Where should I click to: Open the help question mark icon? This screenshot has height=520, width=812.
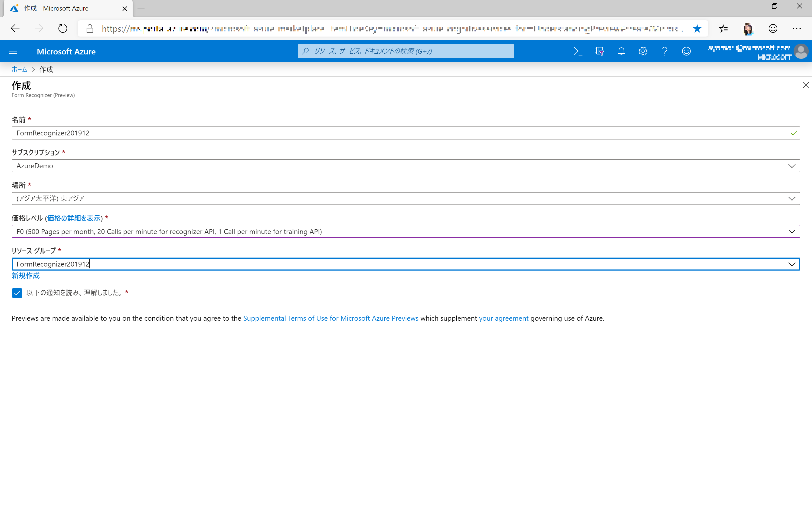click(664, 51)
